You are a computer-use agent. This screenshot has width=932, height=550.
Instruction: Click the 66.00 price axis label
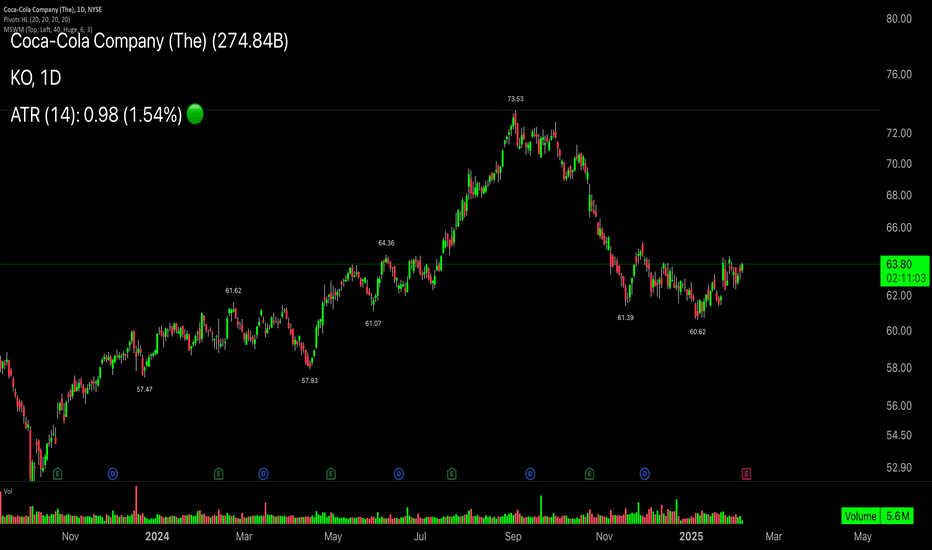pos(899,228)
